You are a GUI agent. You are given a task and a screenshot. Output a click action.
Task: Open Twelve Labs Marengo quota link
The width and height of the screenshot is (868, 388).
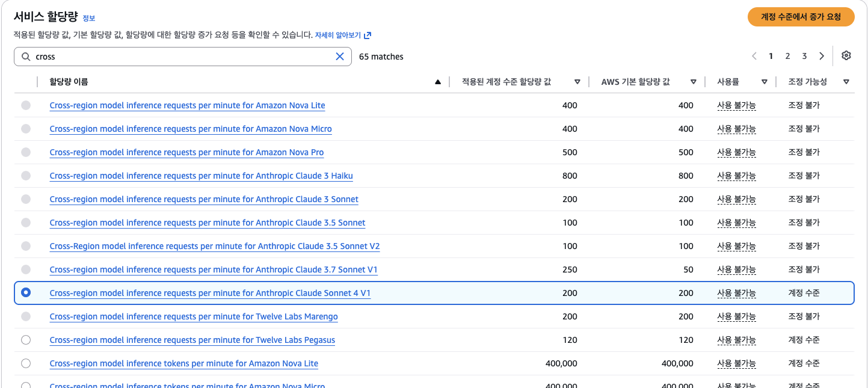tap(194, 316)
